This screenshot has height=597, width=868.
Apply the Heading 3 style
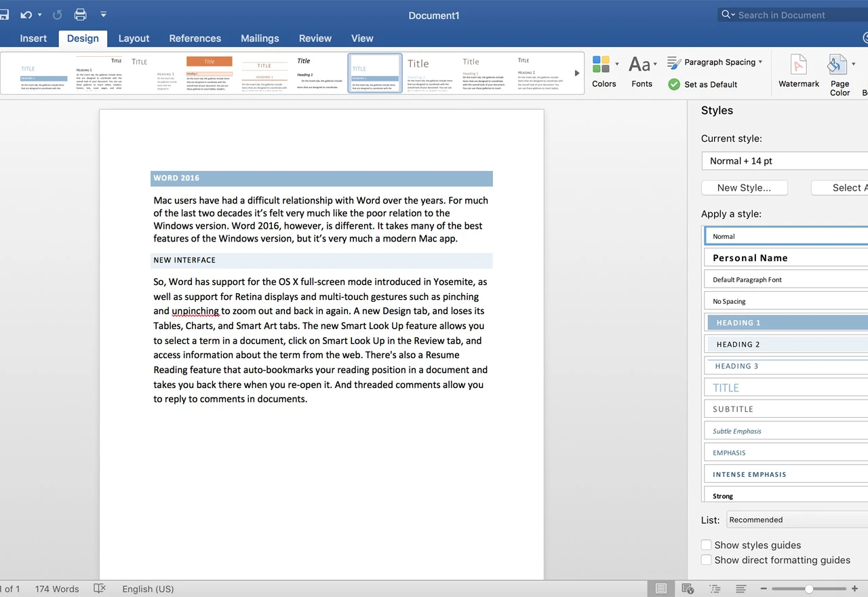coord(786,366)
